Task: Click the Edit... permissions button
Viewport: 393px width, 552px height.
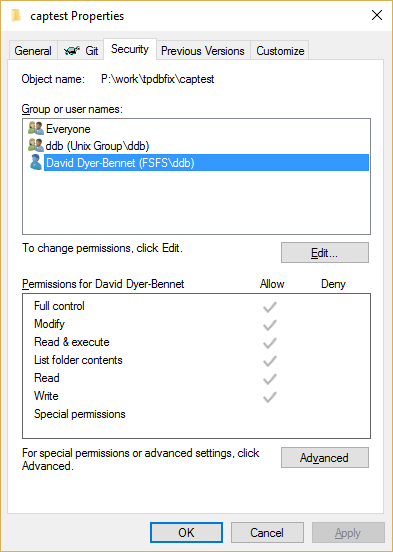Action: click(x=325, y=252)
